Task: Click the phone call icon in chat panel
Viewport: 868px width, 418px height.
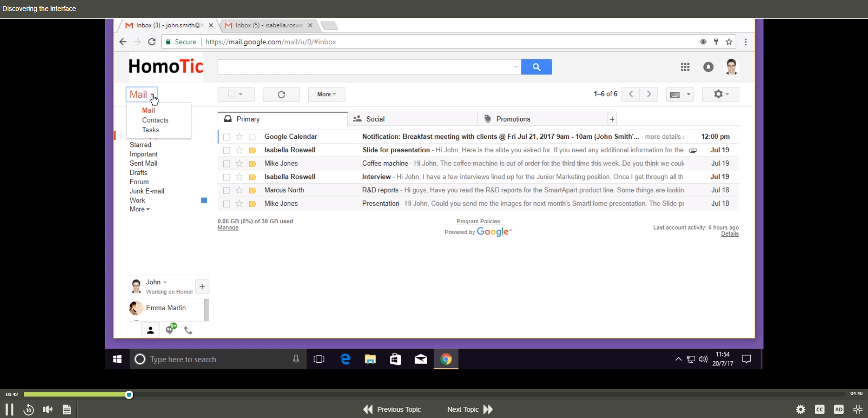Action: [x=188, y=330]
